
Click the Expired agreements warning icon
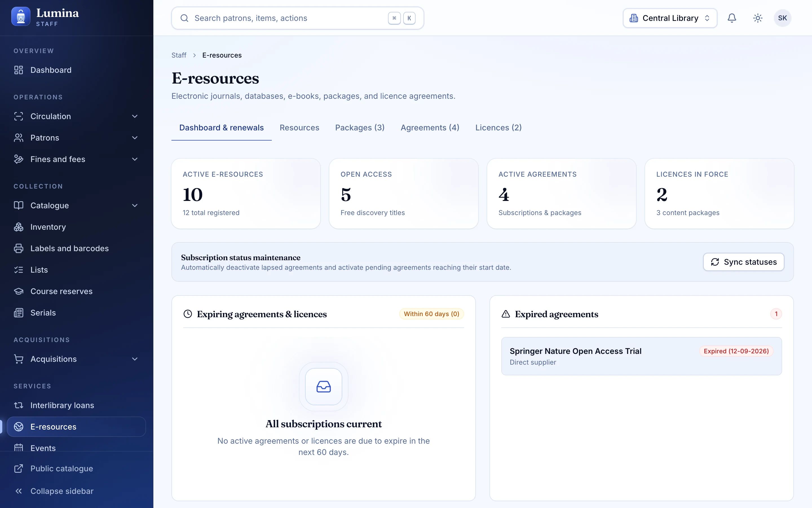pyautogui.click(x=506, y=314)
